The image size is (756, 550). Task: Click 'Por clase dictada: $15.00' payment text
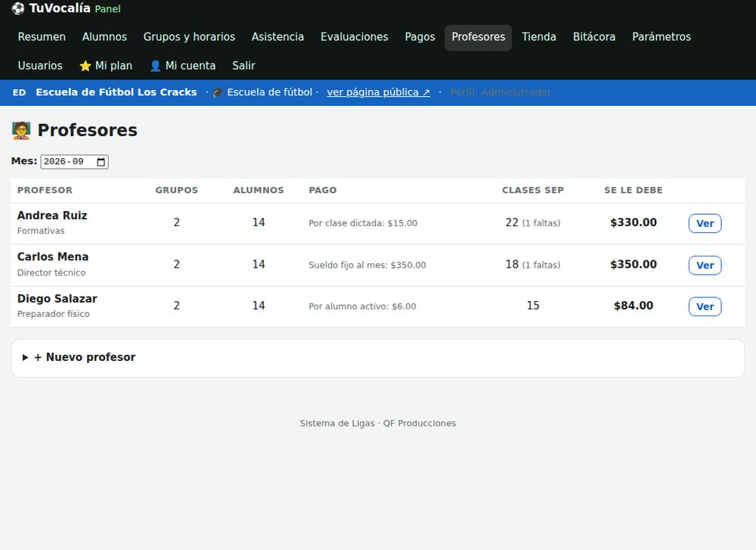point(363,223)
